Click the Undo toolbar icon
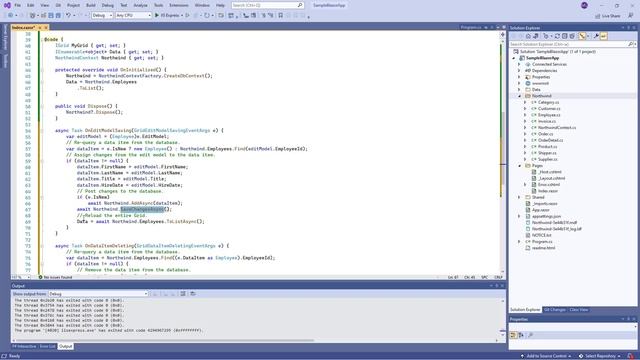Viewport: 640px width, 360px height. point(68,15)
